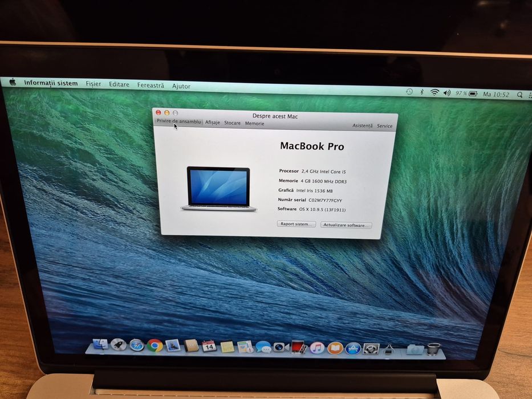Open Photo Booth icon in dock

pyautogui.click(x=299, y=348)
